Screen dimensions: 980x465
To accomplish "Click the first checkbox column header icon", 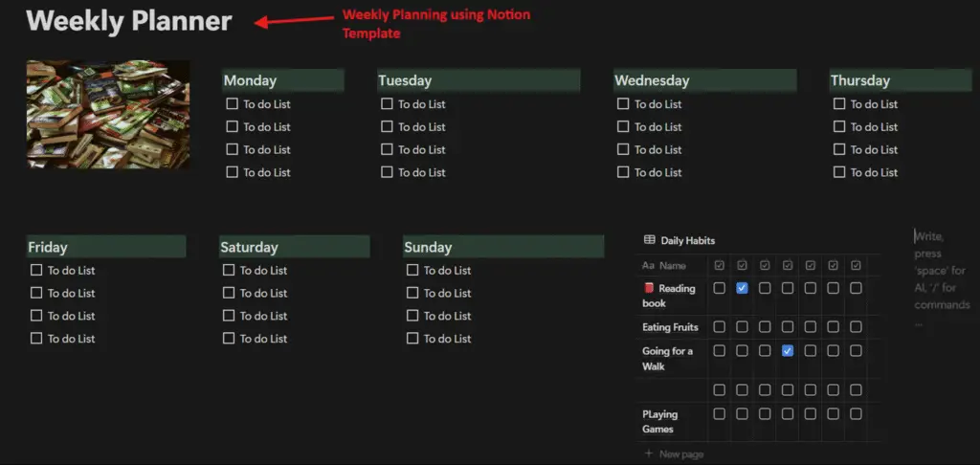I will (x=719, y=265).
